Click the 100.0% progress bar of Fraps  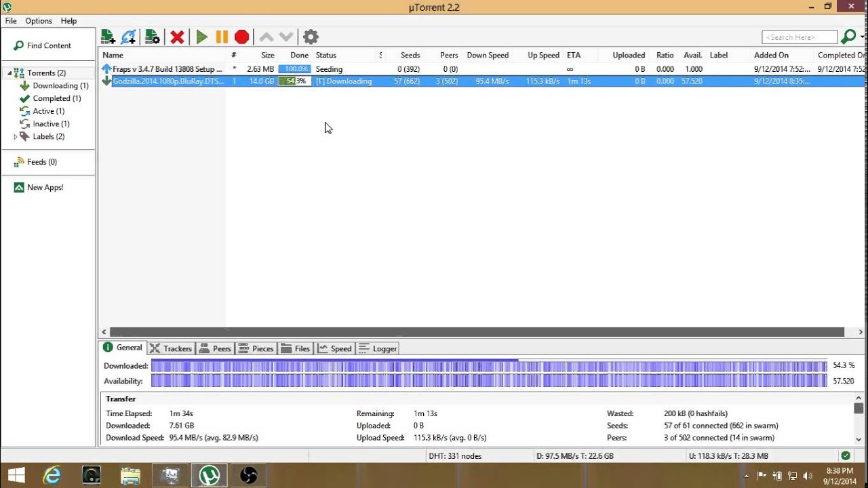[294, 69]
